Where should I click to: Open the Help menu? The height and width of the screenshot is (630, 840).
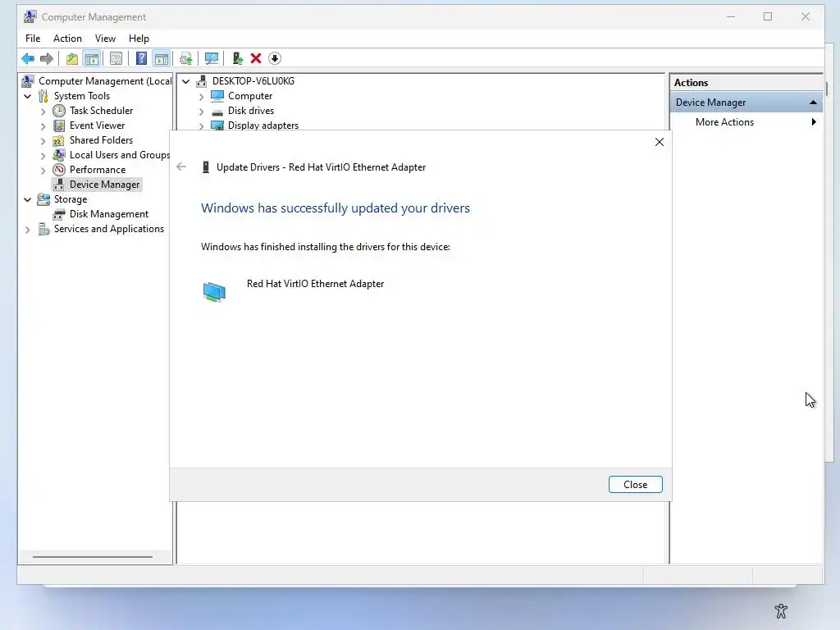pyautogui.click(x=139, y=39)
